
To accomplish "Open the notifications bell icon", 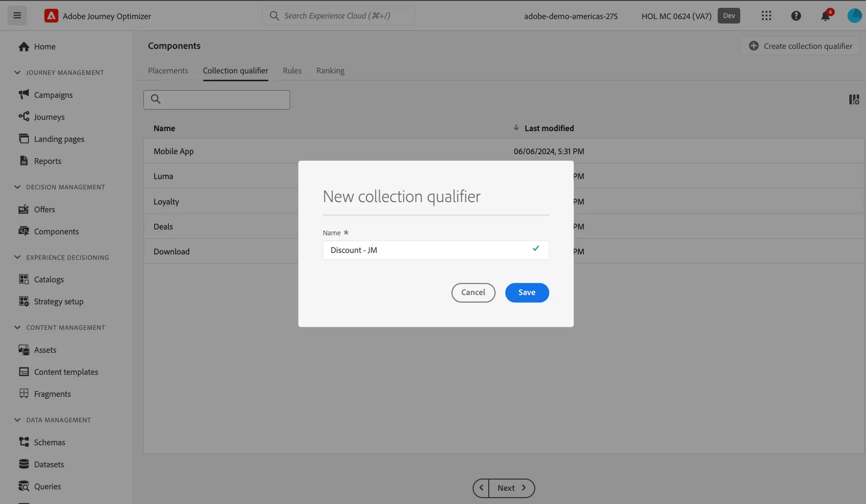I will pyautogui.click(x=825, y=16).
